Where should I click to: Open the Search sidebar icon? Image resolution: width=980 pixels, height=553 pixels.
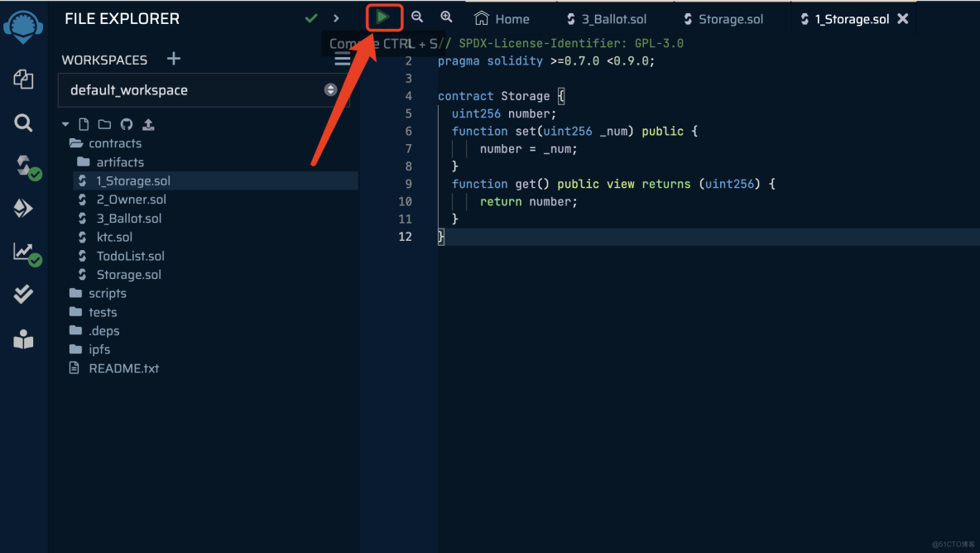pos(23,123)
